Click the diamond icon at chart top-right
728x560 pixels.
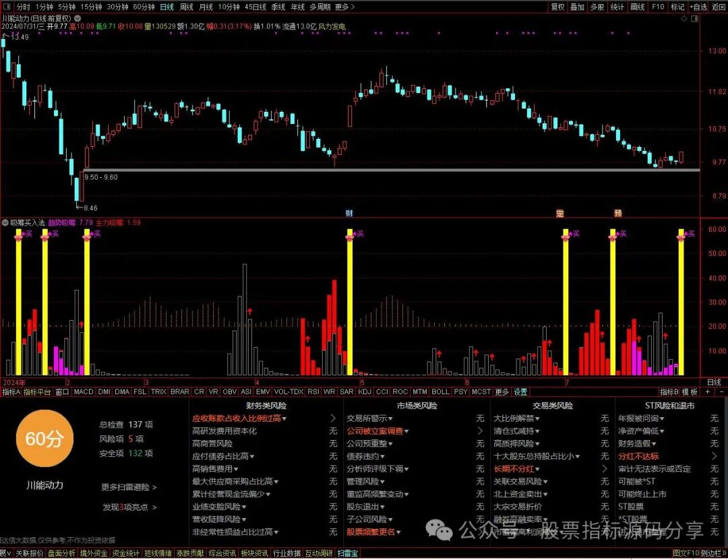(x=684, y=19)
